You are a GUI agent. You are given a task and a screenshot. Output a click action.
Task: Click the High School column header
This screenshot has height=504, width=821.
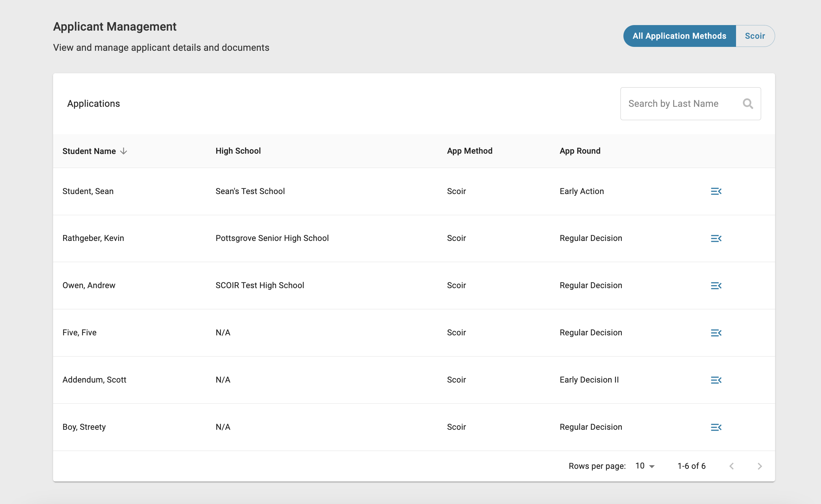pos(238,151)
